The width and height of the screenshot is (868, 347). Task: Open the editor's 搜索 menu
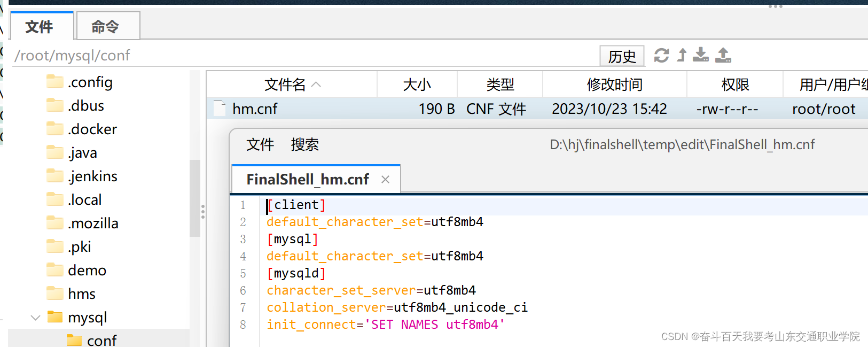[x=304, y=144]
